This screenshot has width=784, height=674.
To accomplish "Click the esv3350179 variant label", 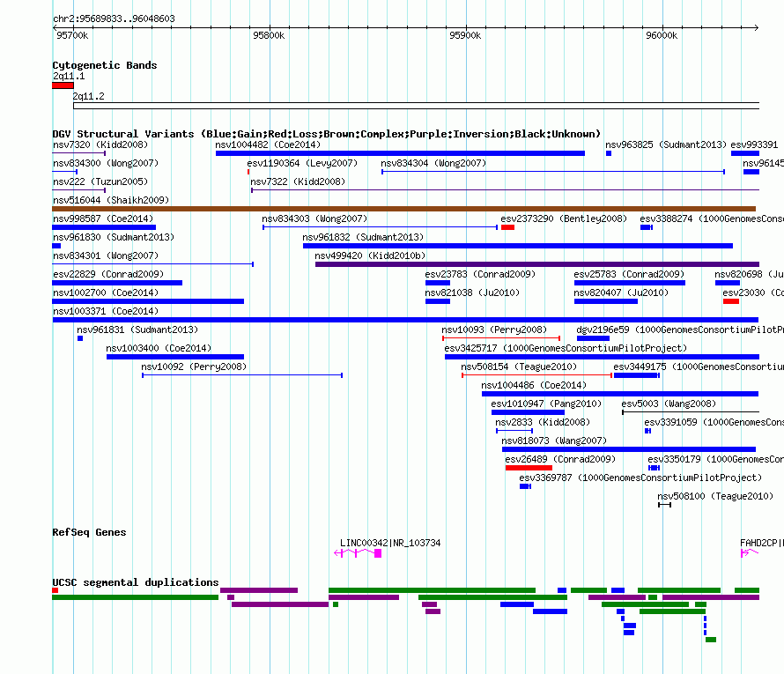I will (x=715, y=459).
